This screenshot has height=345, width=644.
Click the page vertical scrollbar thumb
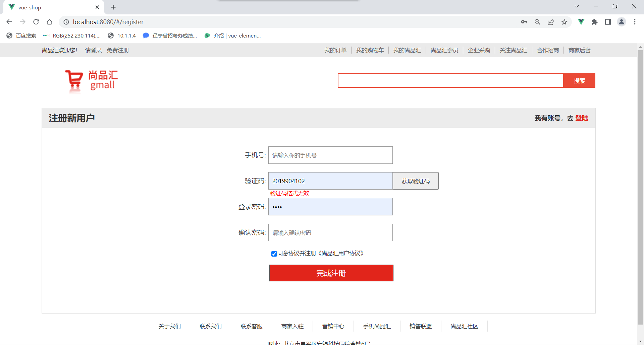[x=640, y=188]
